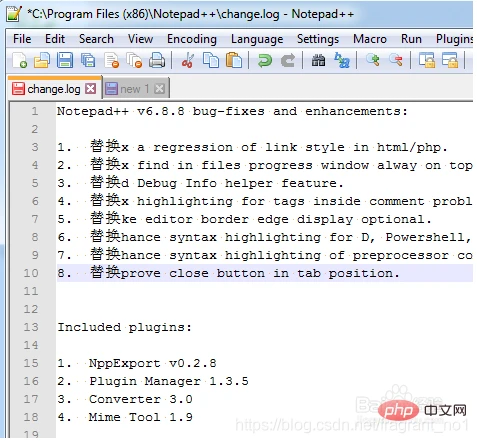Close the change.log tab

click(91, 89)
